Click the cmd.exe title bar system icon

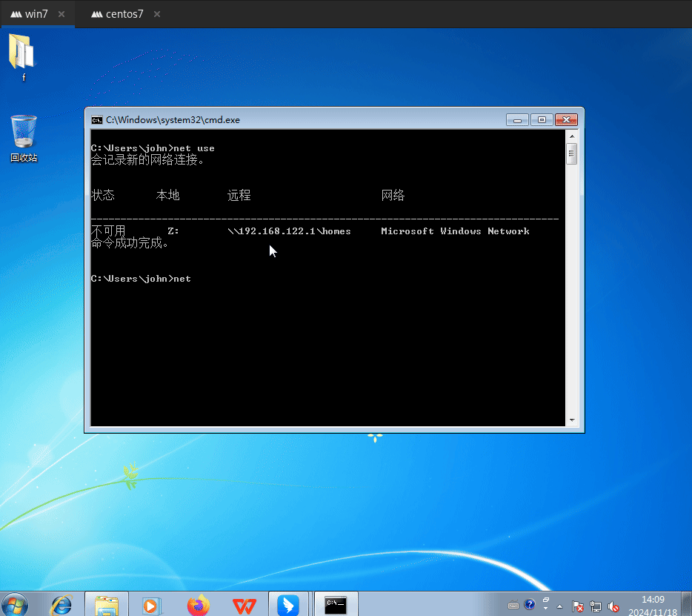click(x=96, y=120)
